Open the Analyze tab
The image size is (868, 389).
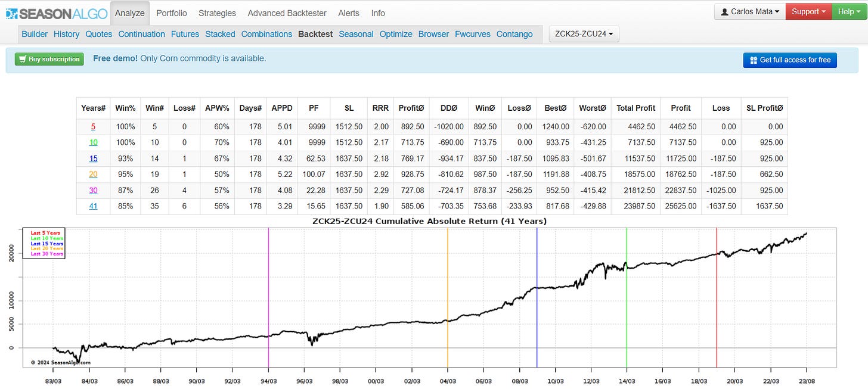tap(129, 13)
